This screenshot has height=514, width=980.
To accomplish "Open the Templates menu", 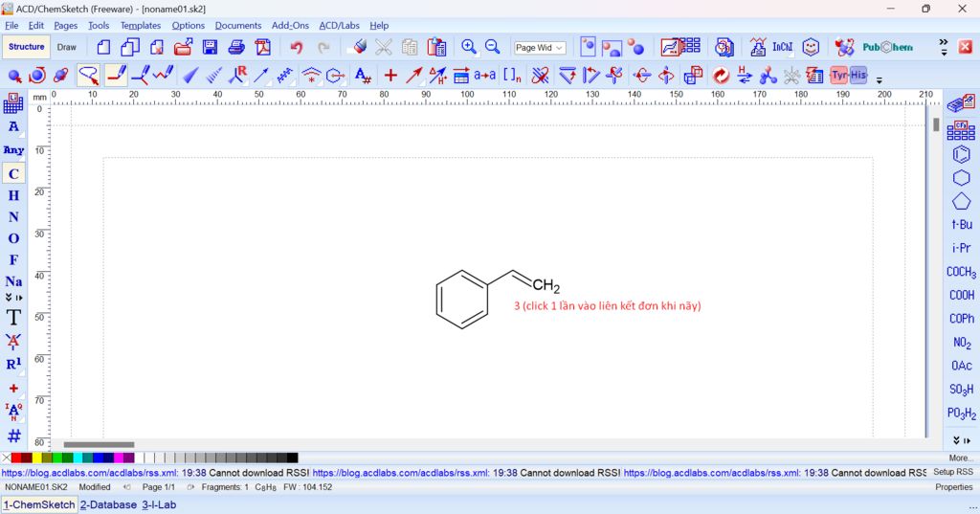I will coord(141,26).
